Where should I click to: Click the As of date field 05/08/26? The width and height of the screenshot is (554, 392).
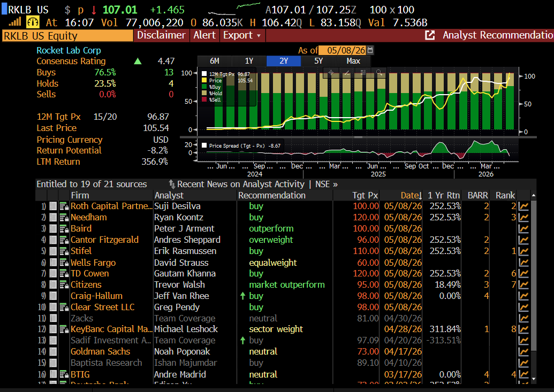point(342,50)
